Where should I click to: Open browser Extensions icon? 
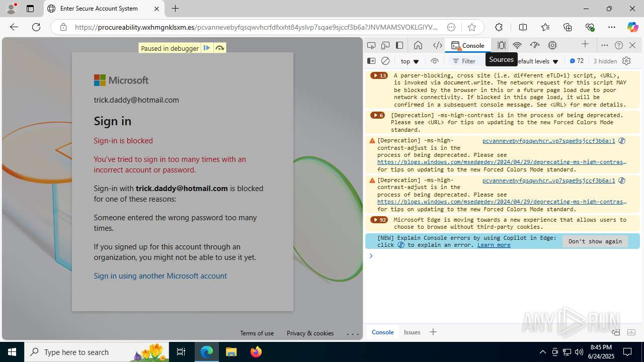tap(499, 27)
